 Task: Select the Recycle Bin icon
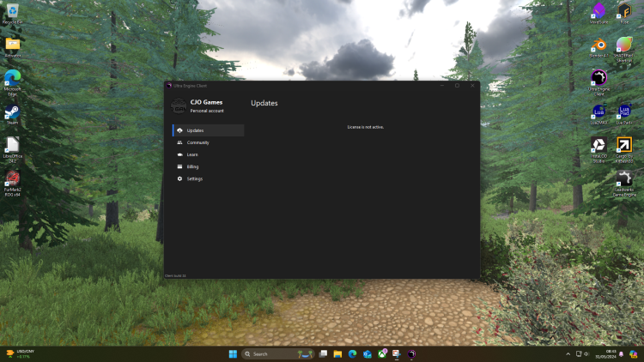point(13,12)
